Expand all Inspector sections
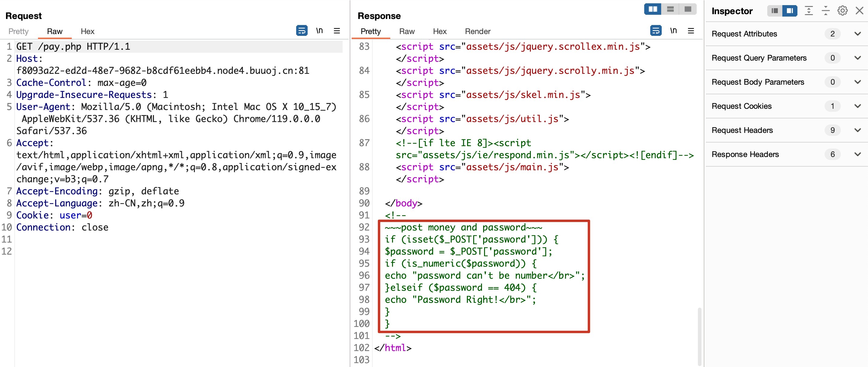 tap(809, 11)
